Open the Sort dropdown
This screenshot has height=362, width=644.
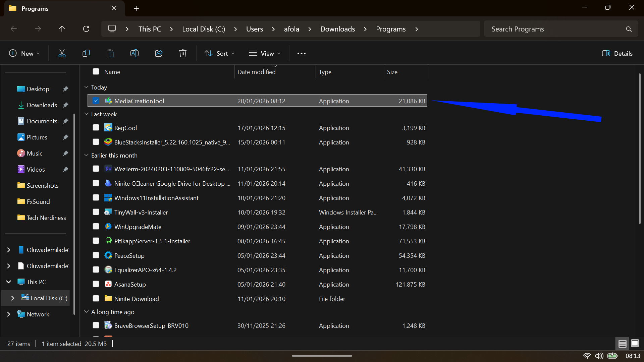coord(219,53)
